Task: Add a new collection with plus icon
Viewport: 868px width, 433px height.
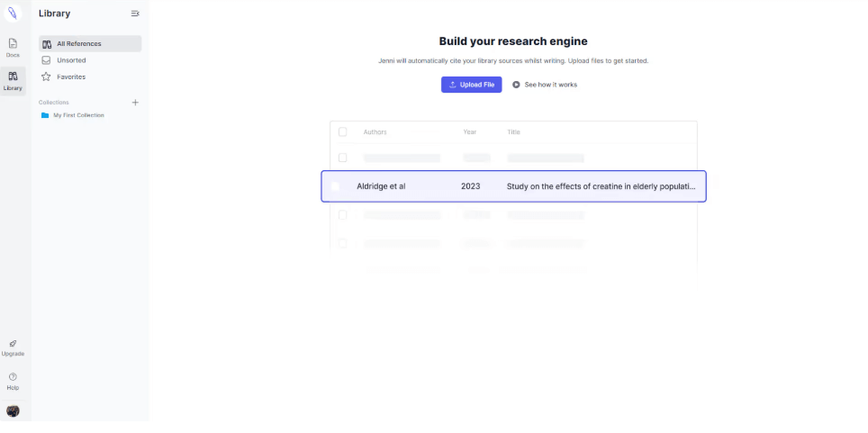Action: coord(135,103)
